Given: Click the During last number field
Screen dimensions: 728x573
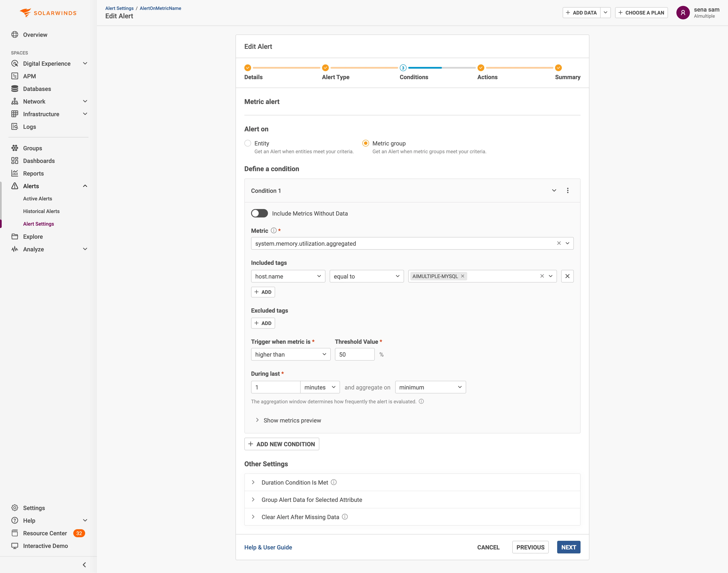Looking at the screenshot, I should (x=276, y=387).
